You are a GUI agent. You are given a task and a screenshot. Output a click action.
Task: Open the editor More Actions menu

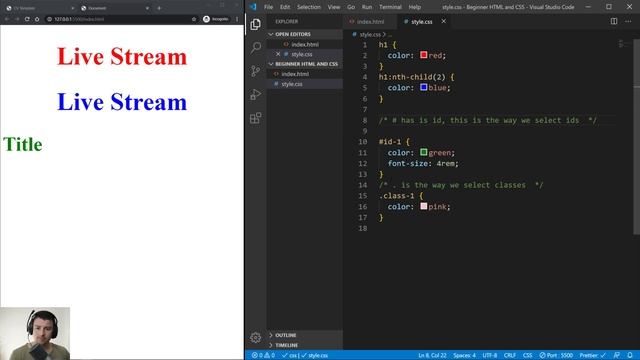click(x=628, y=21)
